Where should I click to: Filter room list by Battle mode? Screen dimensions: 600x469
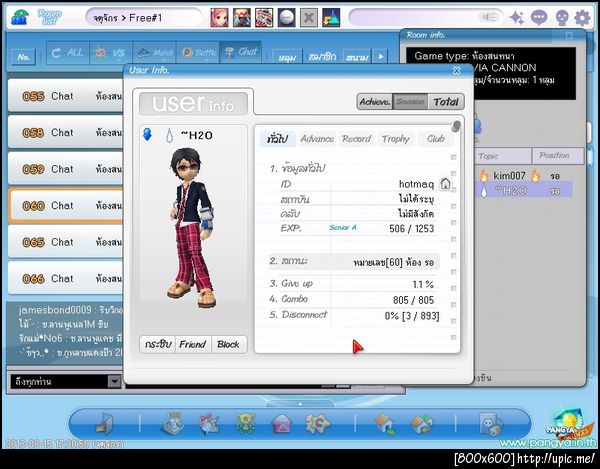tap(198, 52)
